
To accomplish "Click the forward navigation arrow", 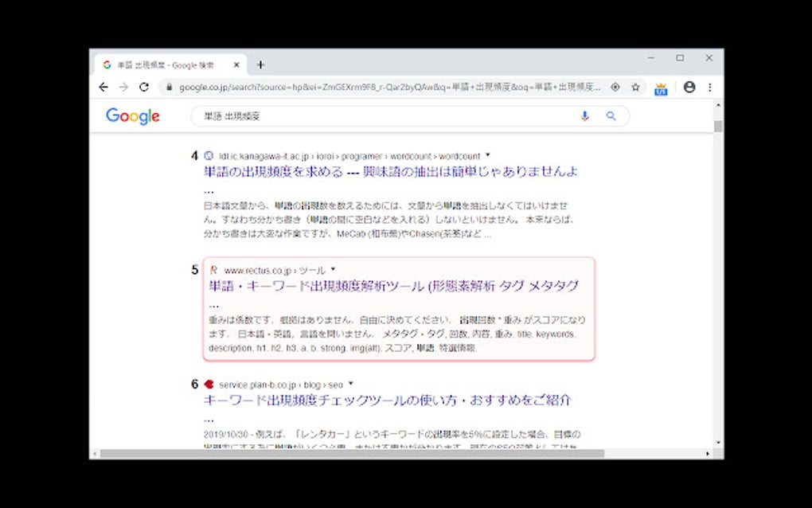I will (x=123, y=87).
